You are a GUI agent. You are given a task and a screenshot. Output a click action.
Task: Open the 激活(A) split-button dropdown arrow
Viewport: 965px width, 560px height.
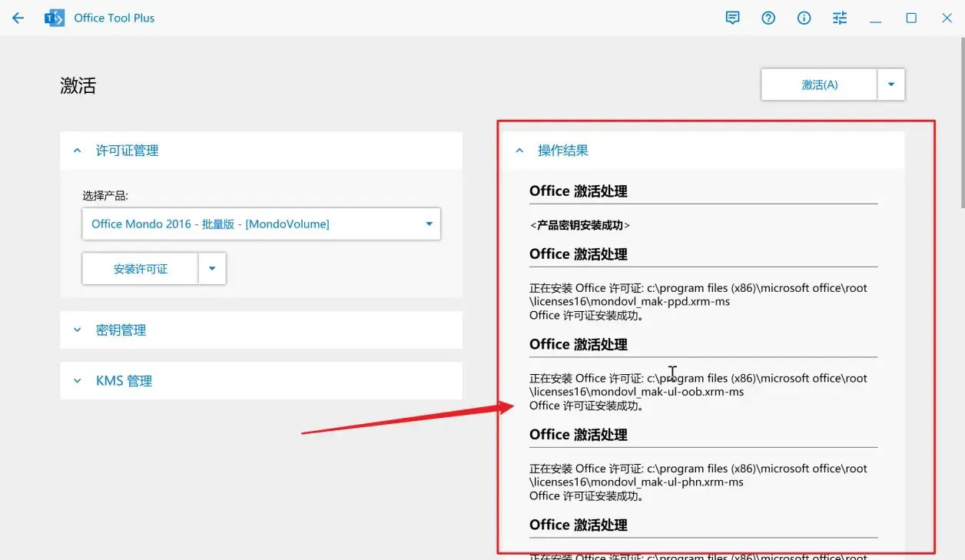(x=891, y=84)
